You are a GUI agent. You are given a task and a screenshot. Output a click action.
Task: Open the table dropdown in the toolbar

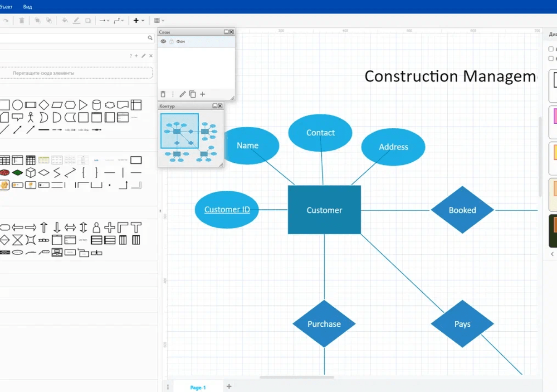(x=159, y=20)
